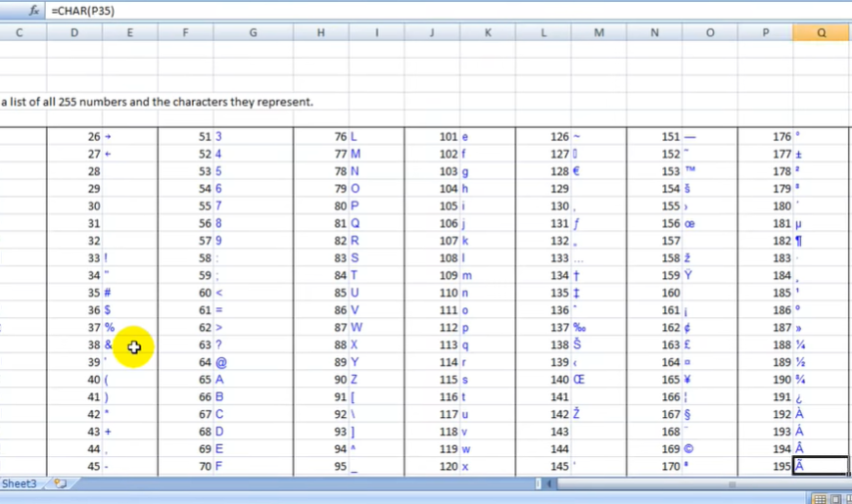Image resolution: width=852 pixels, height=504 pixels.
Task: Select the cell with the € symbol
Action: point(598,171)
